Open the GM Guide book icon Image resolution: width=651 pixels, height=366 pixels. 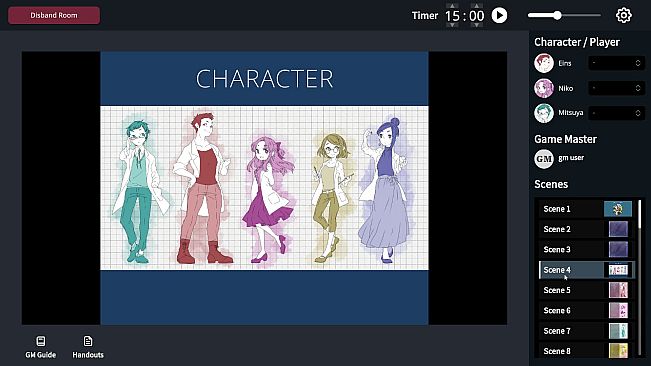pyautogui.click(x=41, y=341)
